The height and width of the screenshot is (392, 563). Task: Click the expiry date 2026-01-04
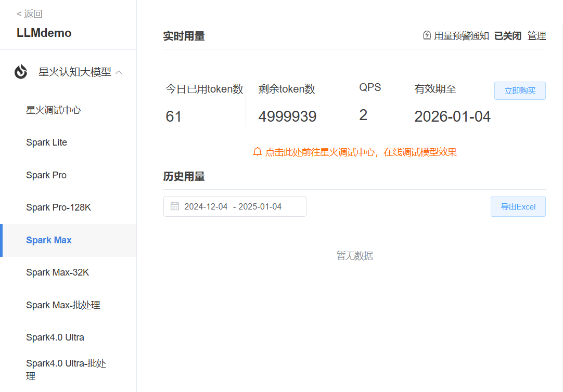452,116
